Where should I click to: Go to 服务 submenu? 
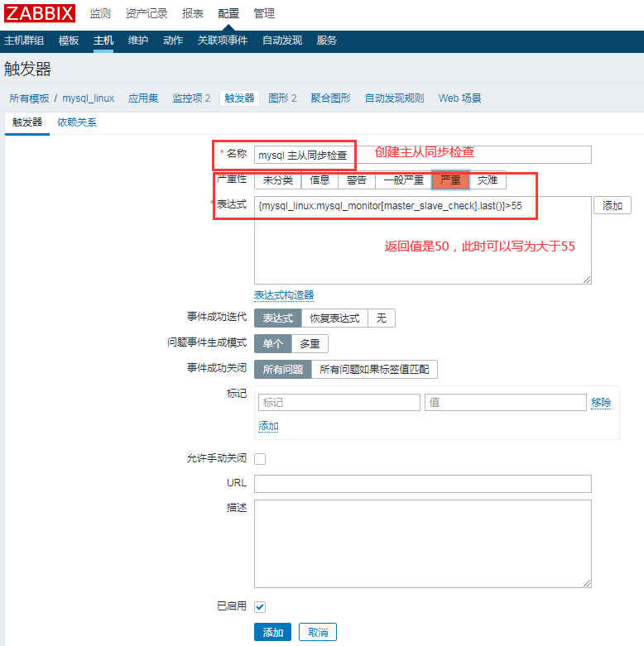click(326, 41)
